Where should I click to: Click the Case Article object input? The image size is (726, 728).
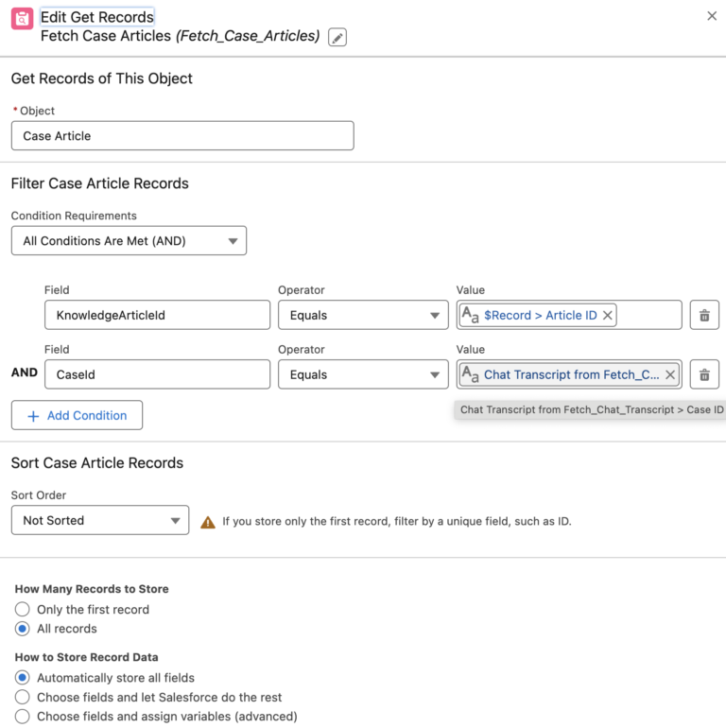[182, 135]
